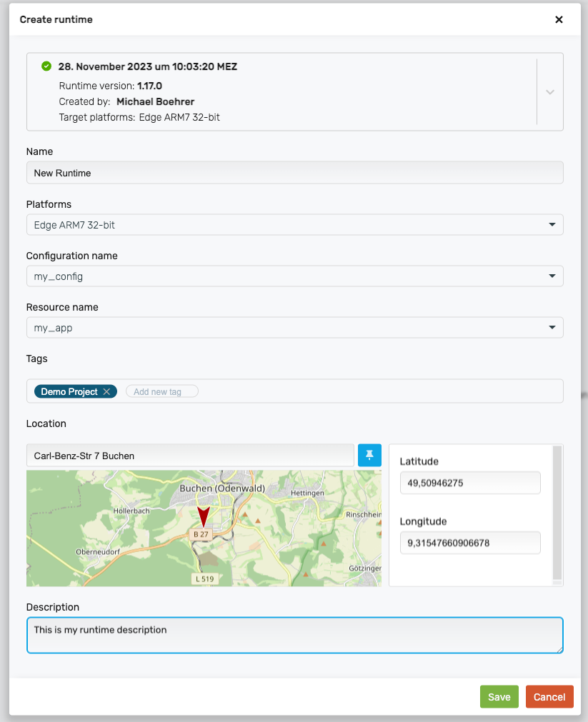Click the location address search field
Viewport: 588px width, 722px height.
pyautogui.click(x=190, y=455)
